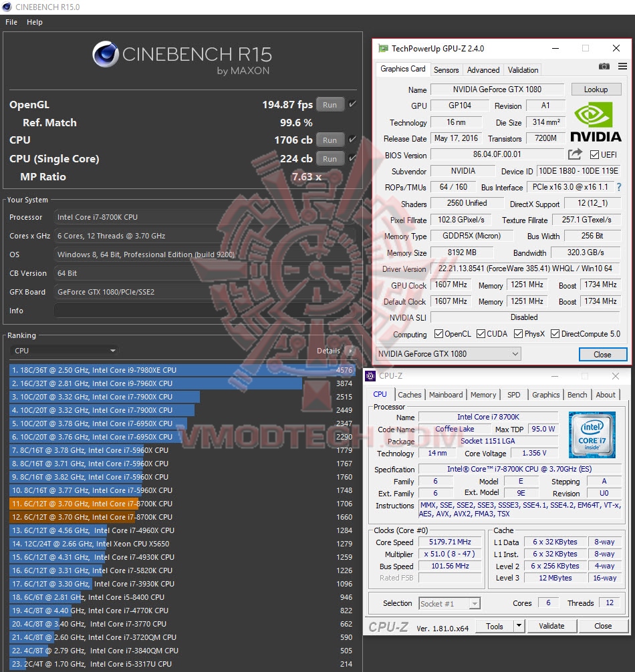Image resolution: width=635 pixels, height=672 pixels.
Task: Open the GPU-Z hamburger menu icon
Action: pyautogui.click(x=622, y=66)
